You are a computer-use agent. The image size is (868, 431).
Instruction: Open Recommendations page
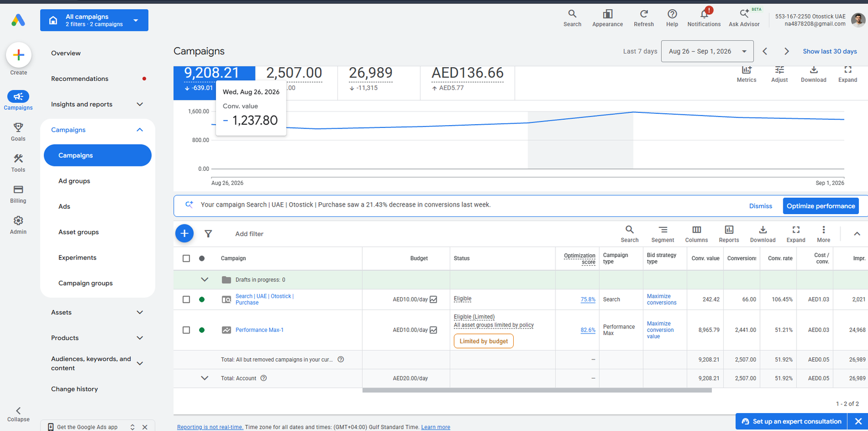coord(80,79)
